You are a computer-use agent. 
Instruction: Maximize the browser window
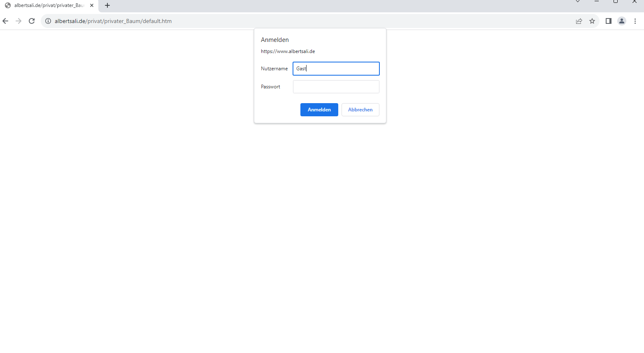[x=616, y=2]
